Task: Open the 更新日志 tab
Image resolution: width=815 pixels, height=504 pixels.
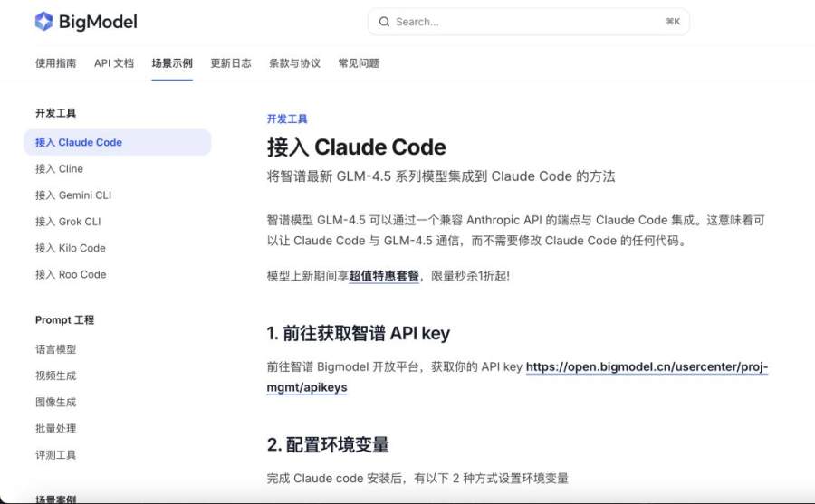Action: pos(231,63)
